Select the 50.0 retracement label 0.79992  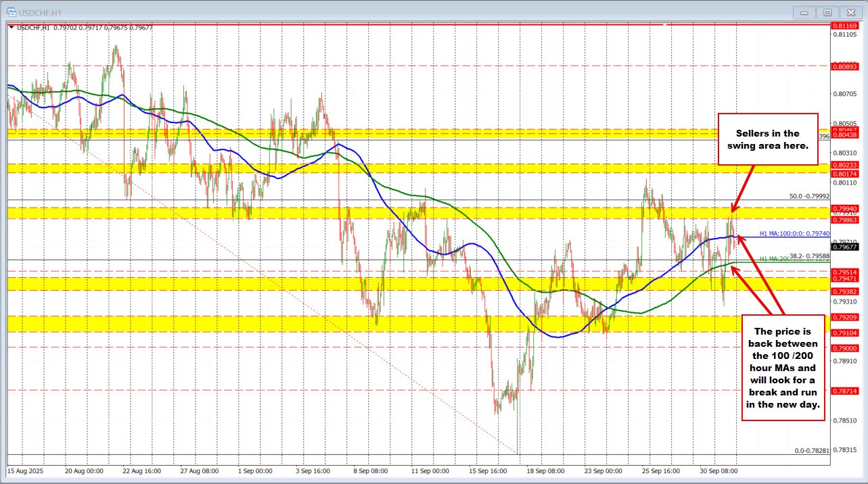[x=810, y=196]
